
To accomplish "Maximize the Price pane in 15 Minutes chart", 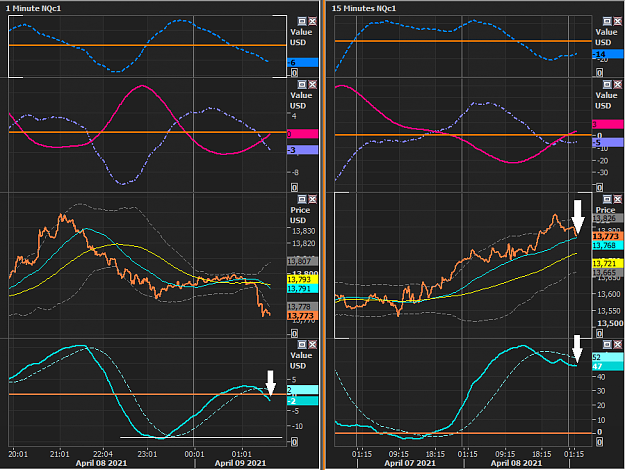I will pos(607,199).
